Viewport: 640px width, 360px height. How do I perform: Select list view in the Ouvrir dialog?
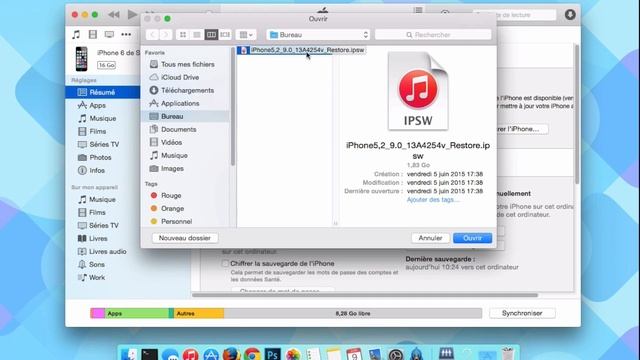[197, 35]
